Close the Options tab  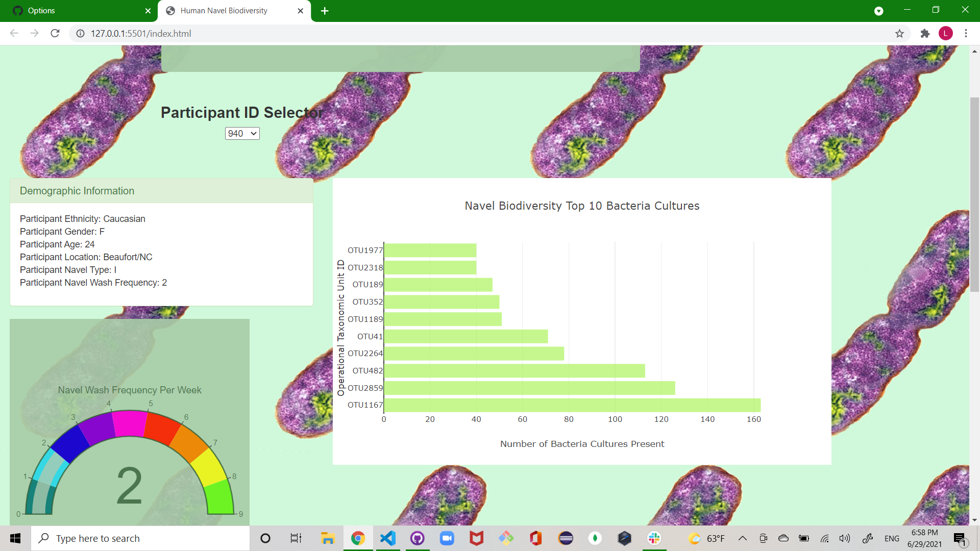[x=148, y=11]
